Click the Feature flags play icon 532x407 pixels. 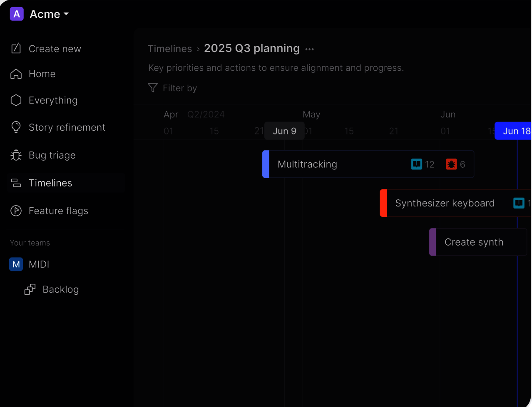(x=16, y=211)
